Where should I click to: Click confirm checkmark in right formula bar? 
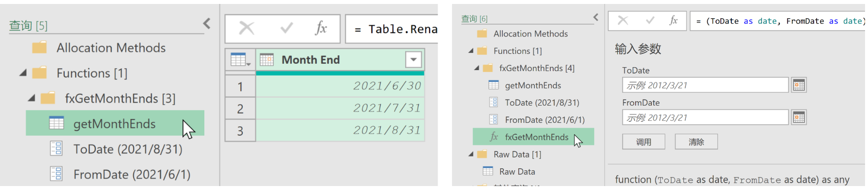(650, 20)
